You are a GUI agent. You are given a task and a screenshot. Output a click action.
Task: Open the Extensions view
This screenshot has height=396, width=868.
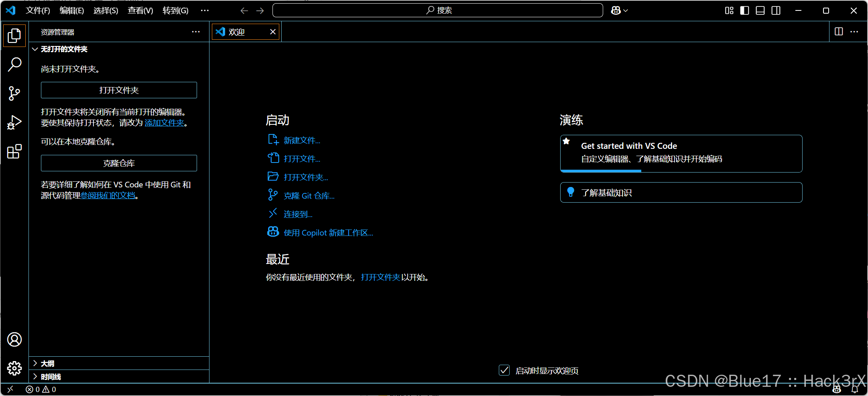coord(14,151)
